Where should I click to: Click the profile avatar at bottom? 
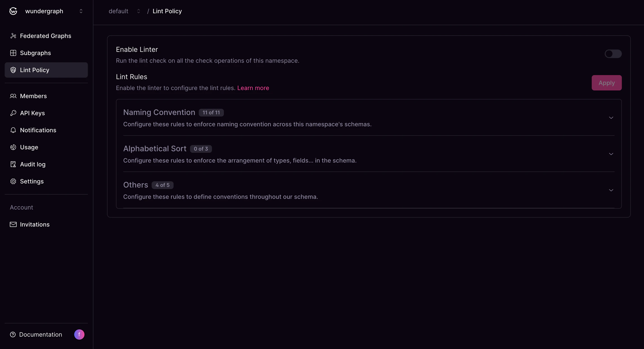[79, 334]
